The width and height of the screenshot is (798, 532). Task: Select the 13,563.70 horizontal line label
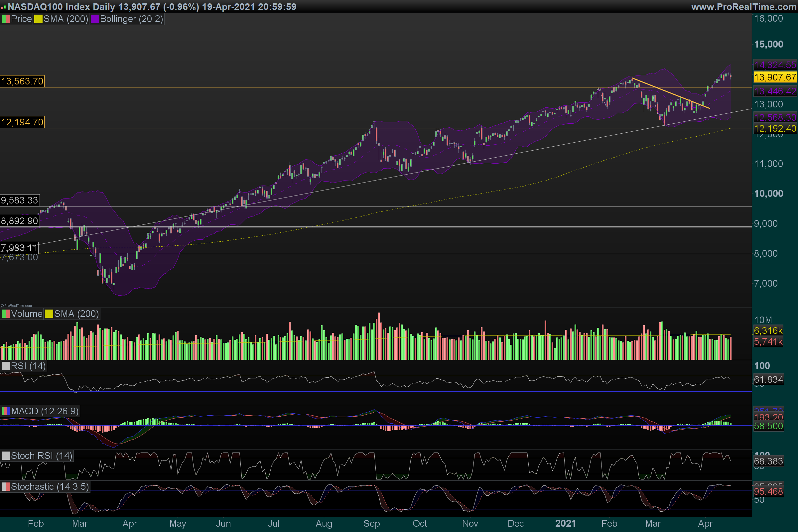pos(22,81)
